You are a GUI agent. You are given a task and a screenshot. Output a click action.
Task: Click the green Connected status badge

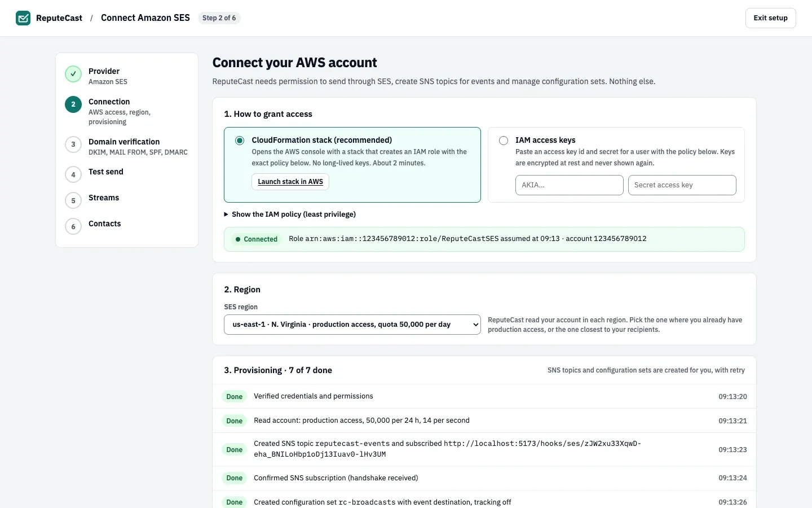pos(257,239)
